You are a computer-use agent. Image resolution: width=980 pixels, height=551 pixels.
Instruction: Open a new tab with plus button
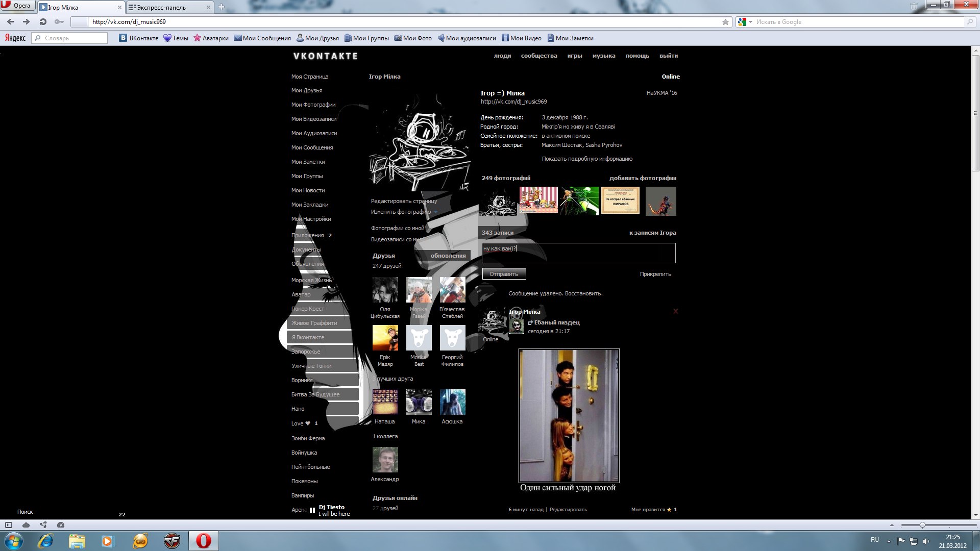point(221,7)
